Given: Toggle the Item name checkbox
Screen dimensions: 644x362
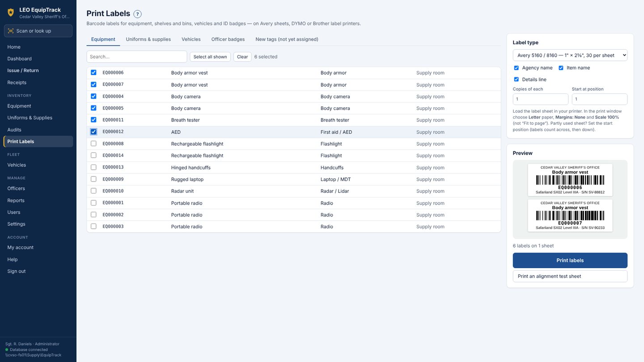Looking at the screenshot, I should tap(561, 68).
